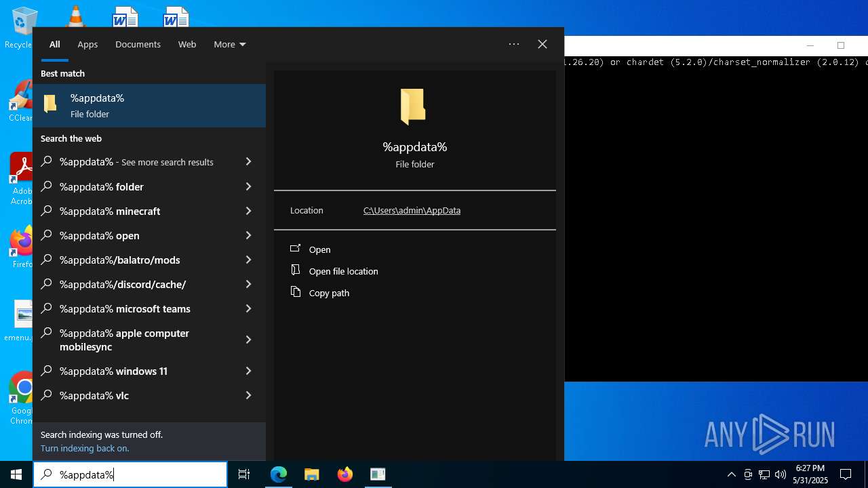Click the search input box containing %appdata%
The image size is (868, 488).
coord(130,474)
